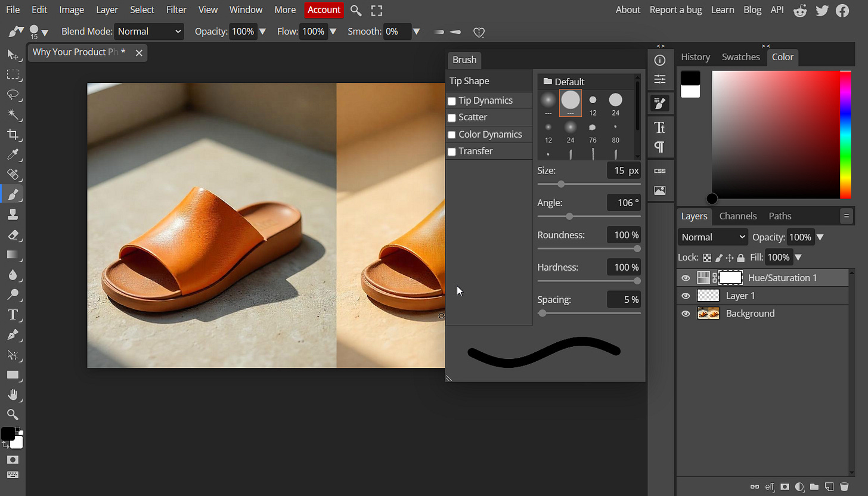Choose the Type tool
The height and width of the screenshot is (496, 868).
pos(13,315)
